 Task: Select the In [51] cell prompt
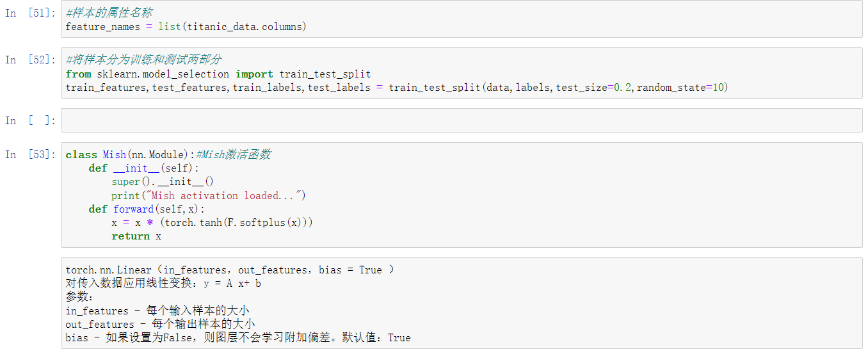[30, 13]
